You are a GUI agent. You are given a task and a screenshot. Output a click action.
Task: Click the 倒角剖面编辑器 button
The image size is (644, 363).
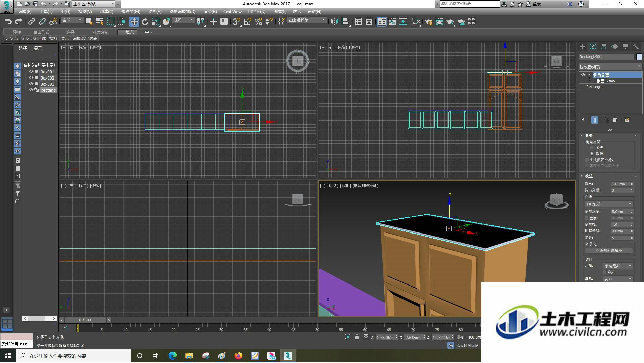[609, 251]
